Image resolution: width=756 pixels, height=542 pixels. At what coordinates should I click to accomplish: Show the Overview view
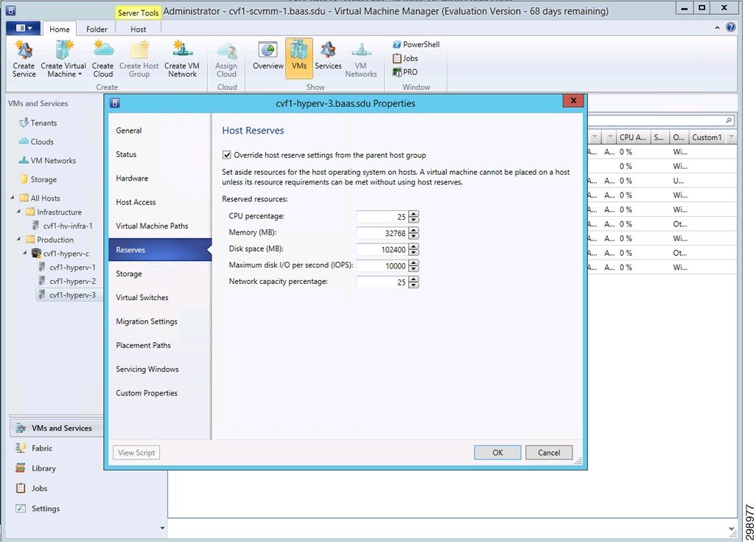pyautogui.click(x=268, y=57)
